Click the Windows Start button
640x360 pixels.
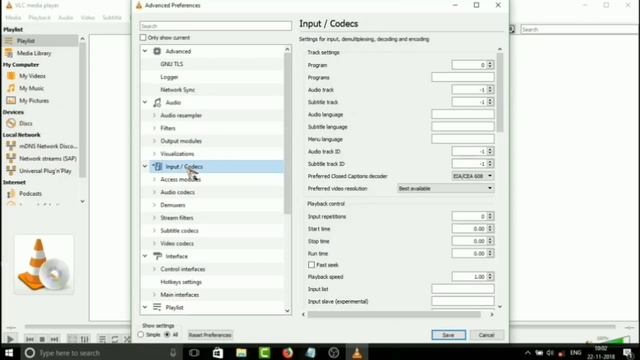coord(9,353)
